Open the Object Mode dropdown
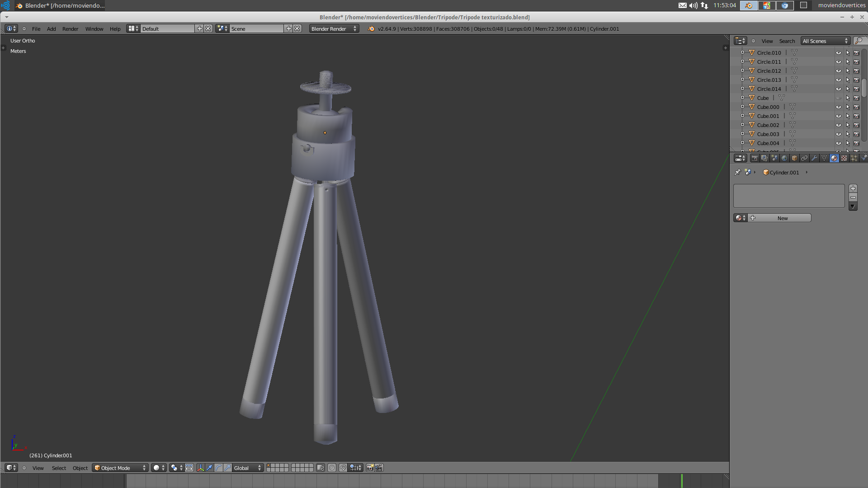868x488 pixels. pos(120,468)
